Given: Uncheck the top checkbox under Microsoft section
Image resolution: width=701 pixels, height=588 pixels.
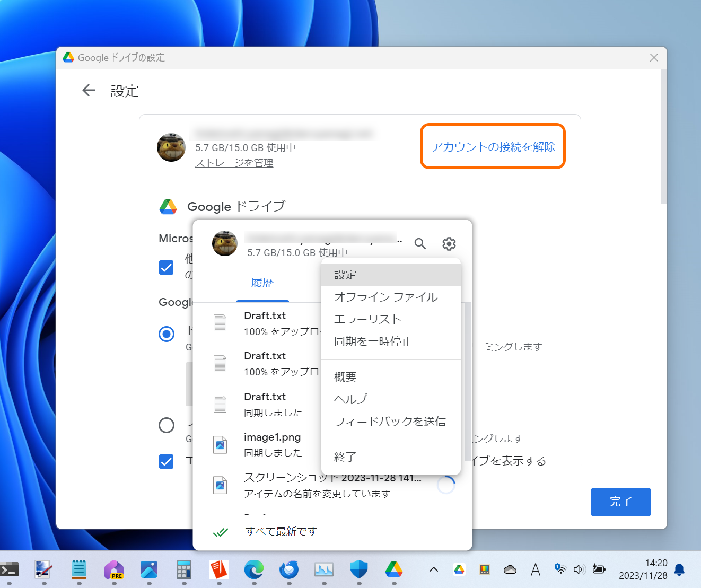Looking at the screenshot, I should coord(166,268).
